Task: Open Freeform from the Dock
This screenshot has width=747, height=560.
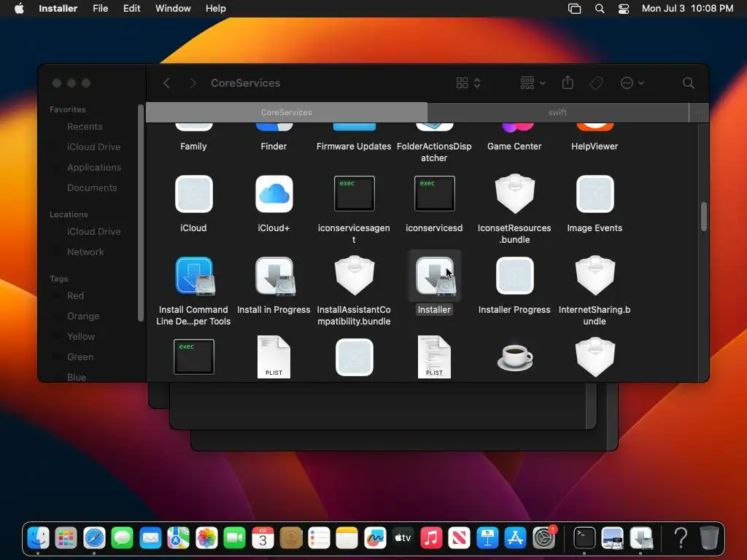Action: coord(375,538)
